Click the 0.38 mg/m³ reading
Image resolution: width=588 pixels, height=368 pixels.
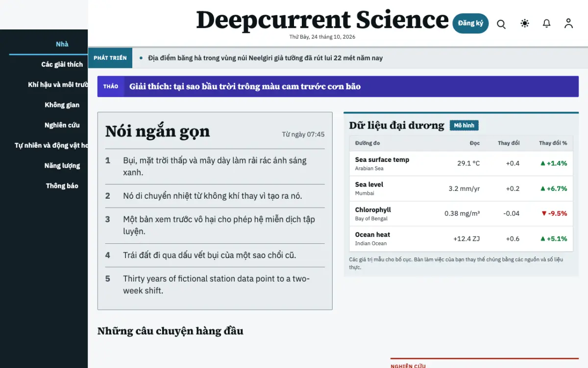point(462,213)
